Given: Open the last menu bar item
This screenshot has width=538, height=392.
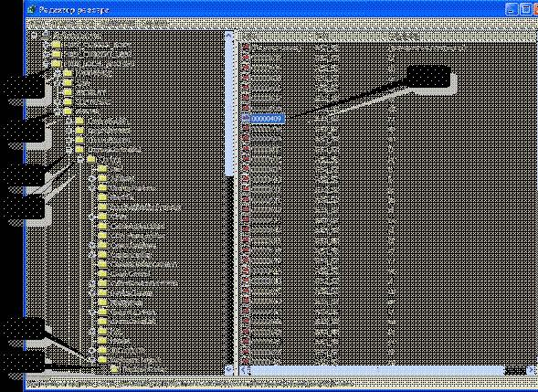Looking at the screenshot, I should [155, 24].
